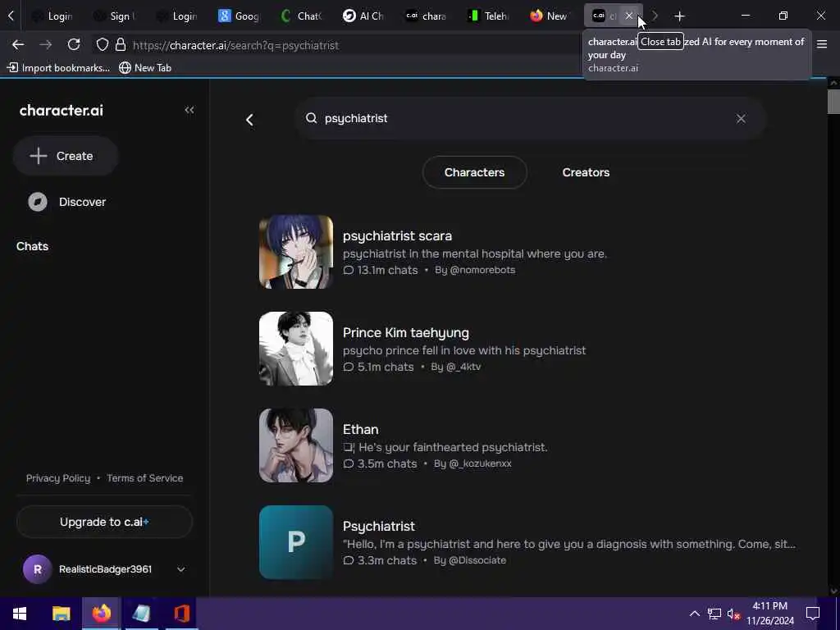Open creator @_kozukenxx
This screenshot has height=630, width=840.
click(480, 463)
